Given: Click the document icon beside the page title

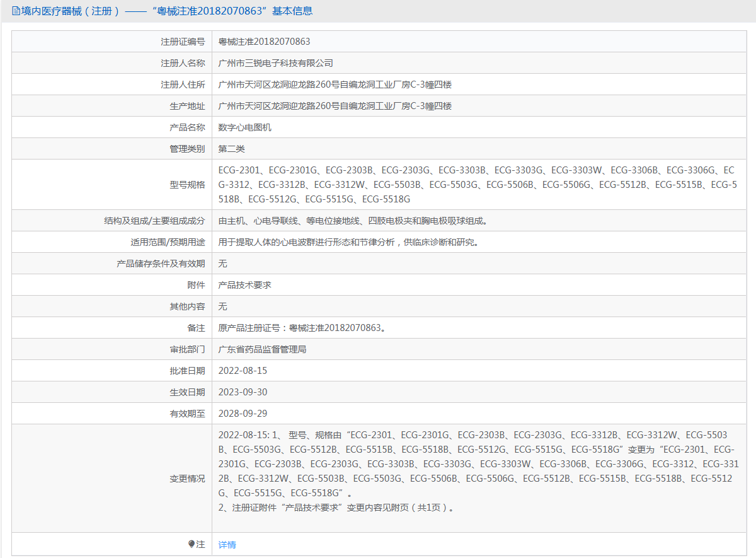Looking at the screenshot, I should [16, 11].
